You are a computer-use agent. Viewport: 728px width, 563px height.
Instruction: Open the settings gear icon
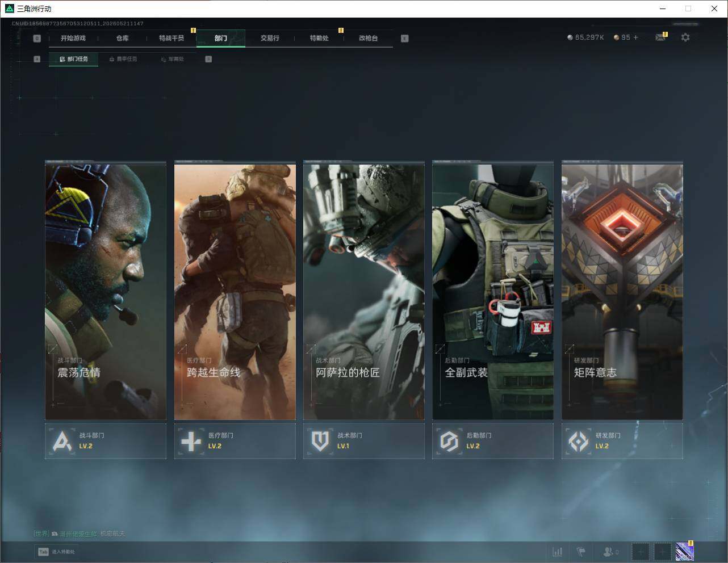685,37
